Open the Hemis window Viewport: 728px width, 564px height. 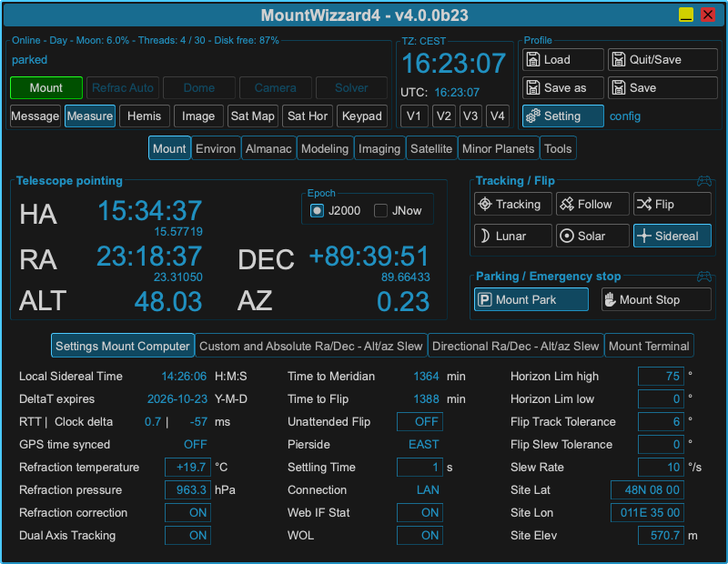click(145, 116)
